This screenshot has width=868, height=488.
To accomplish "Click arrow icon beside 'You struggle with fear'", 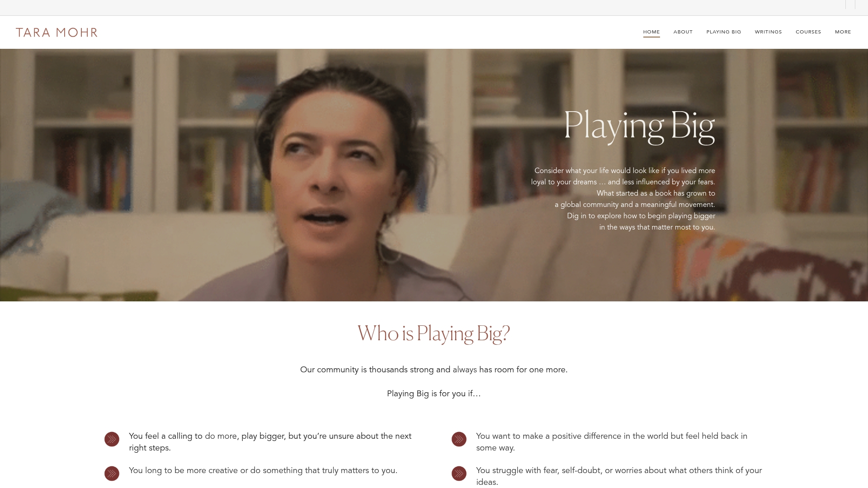I will (x=459, y=474).
